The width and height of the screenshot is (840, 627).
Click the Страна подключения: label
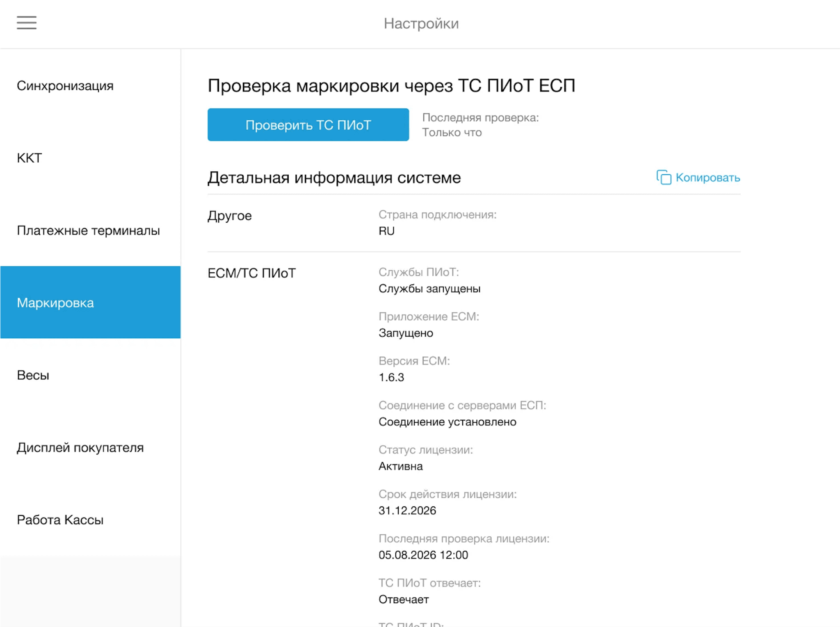coord(437,214)
